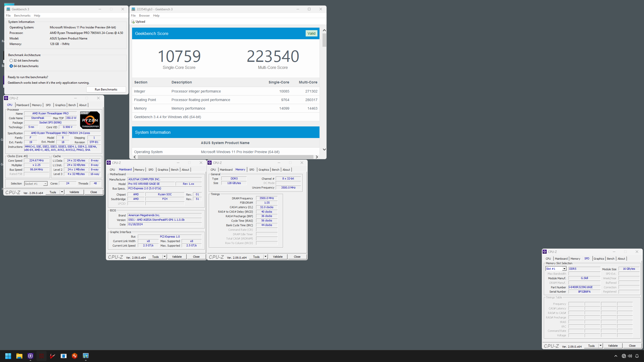Open the volume control in tray
644x362 pixels.
pos(630,356)
